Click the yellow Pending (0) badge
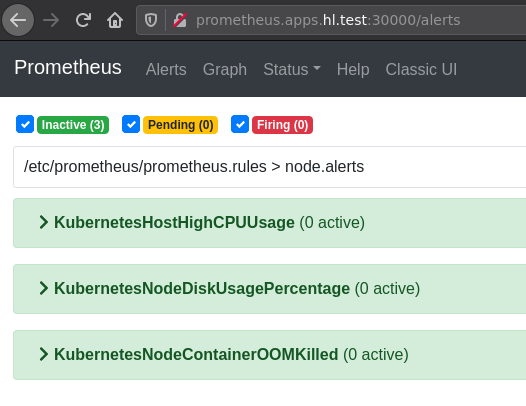This screenshot has height=406, width=526. [x=180, y=125]
